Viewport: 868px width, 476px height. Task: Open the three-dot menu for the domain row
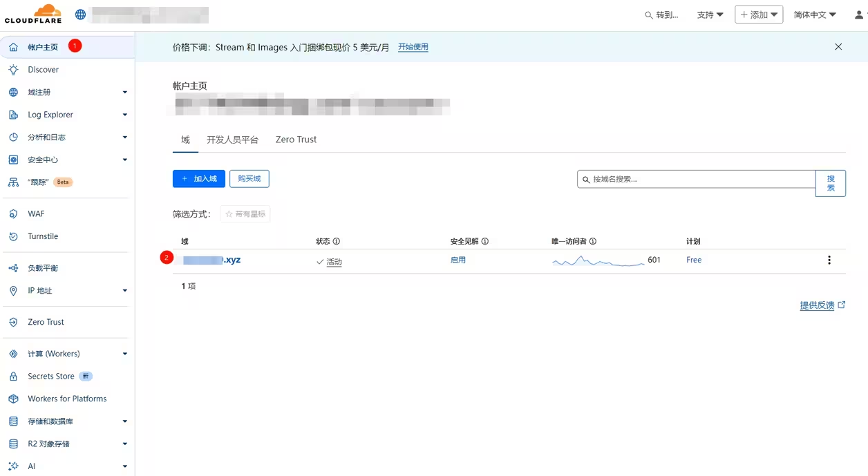point(829,260)
